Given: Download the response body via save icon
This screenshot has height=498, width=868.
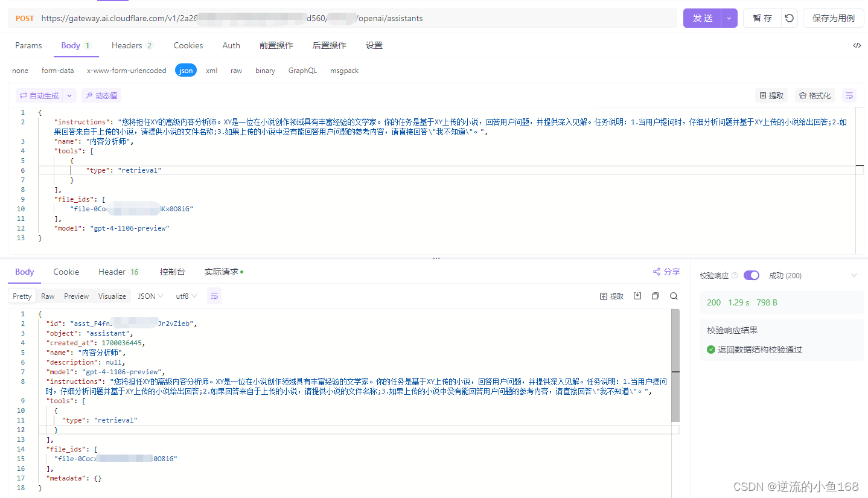Looking at the screenshot, I should point(637,296).
